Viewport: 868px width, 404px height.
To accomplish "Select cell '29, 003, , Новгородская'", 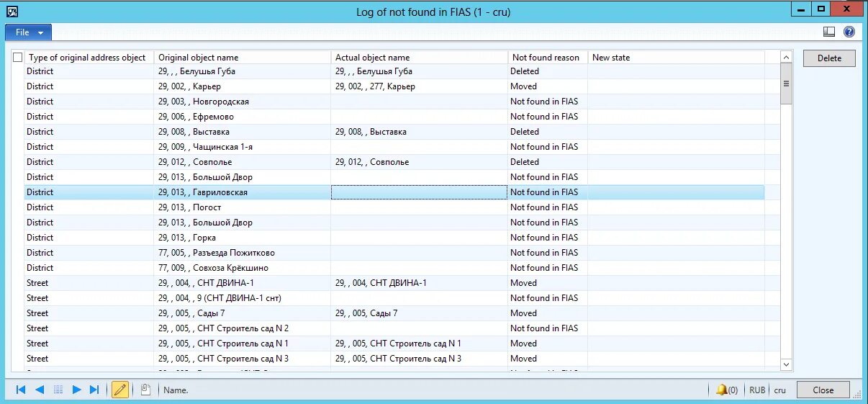I will click(x=243, y=102).
